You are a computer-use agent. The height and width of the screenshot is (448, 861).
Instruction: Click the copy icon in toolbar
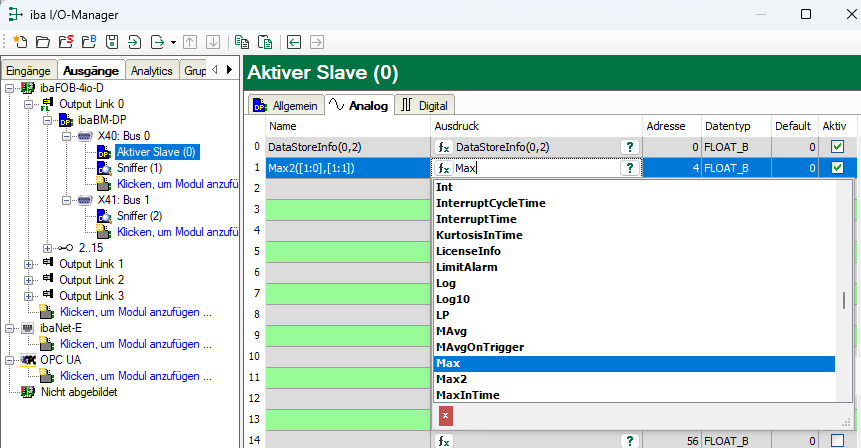pos(242,42)
